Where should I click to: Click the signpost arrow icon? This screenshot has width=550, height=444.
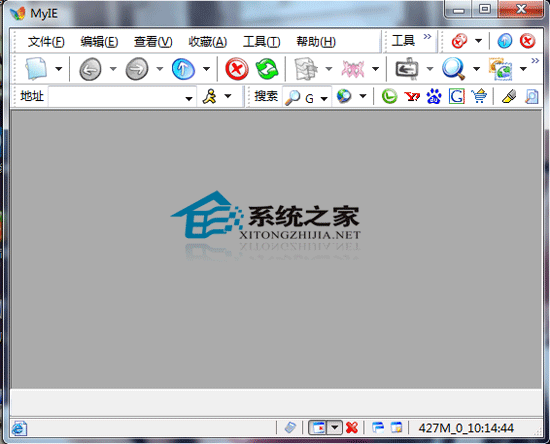407,69
